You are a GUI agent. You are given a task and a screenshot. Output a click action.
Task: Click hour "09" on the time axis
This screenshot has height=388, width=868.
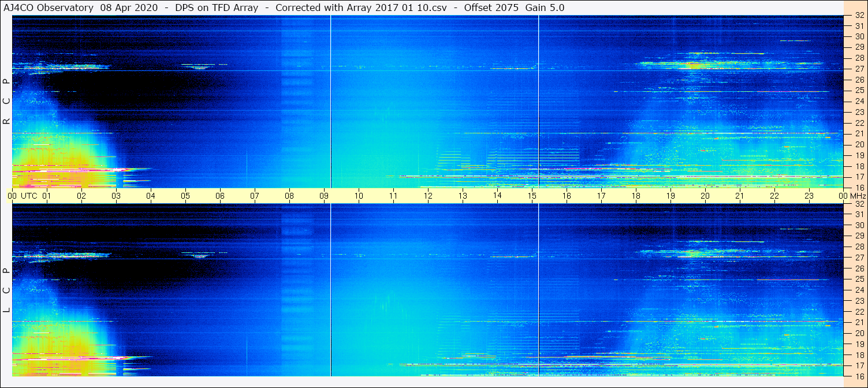324,196
